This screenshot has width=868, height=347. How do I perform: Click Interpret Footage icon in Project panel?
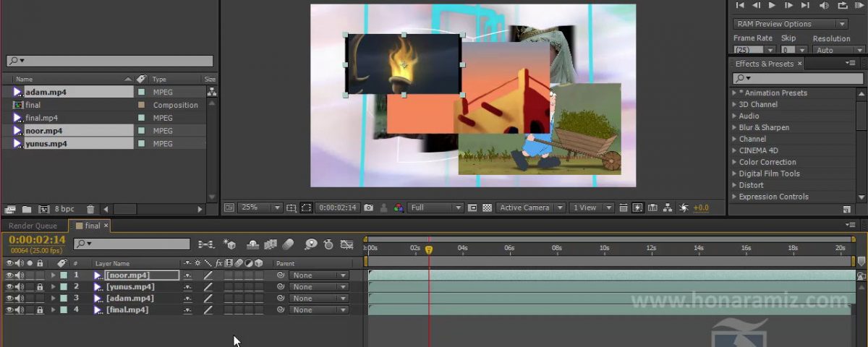9,209
